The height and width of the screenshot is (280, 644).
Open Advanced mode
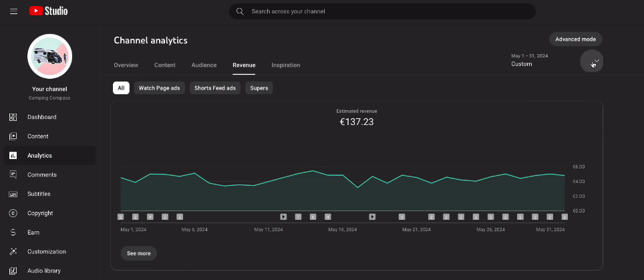click(575, 39)
